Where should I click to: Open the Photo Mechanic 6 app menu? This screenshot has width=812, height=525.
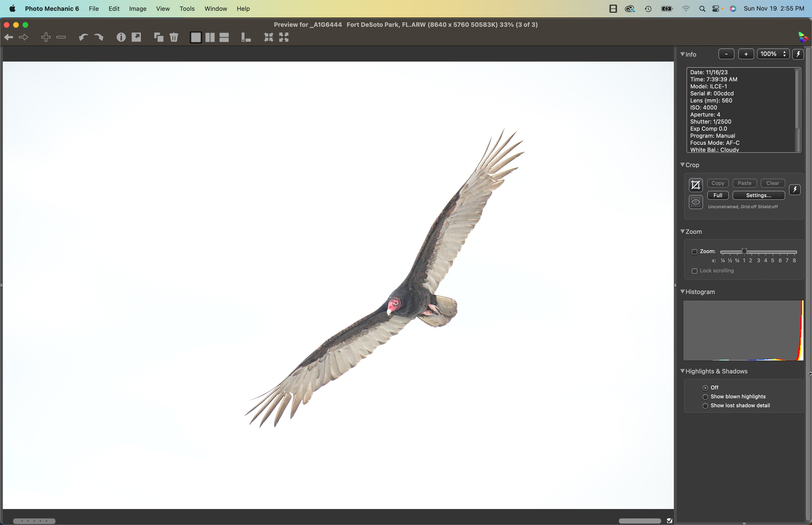click(x=52, y=9)
